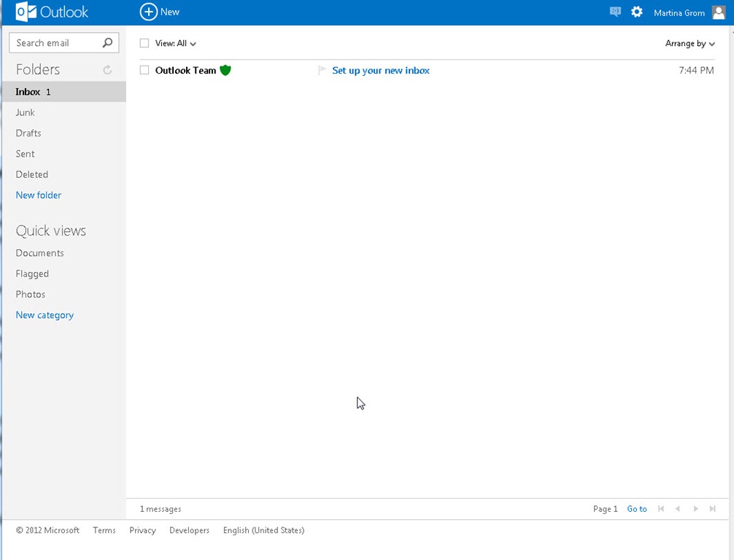Viewport: 734px width, 560px height.
Task: Expand the View: All dropdown
Action: [176, 44]
